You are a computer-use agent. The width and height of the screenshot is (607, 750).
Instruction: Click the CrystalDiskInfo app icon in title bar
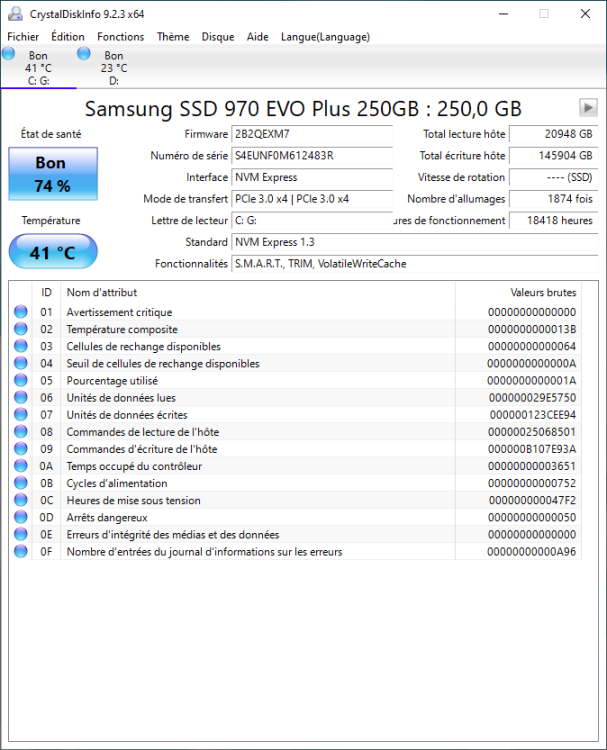click(12, 14)
